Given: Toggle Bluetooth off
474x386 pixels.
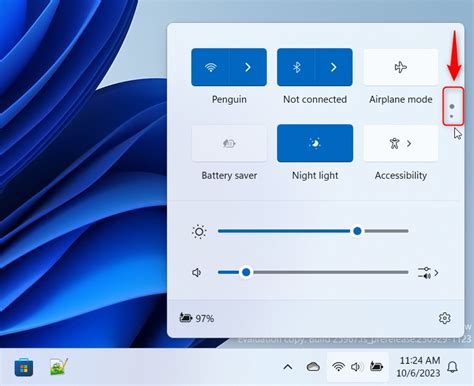Looking at the screenshot, I should (296, 67).
